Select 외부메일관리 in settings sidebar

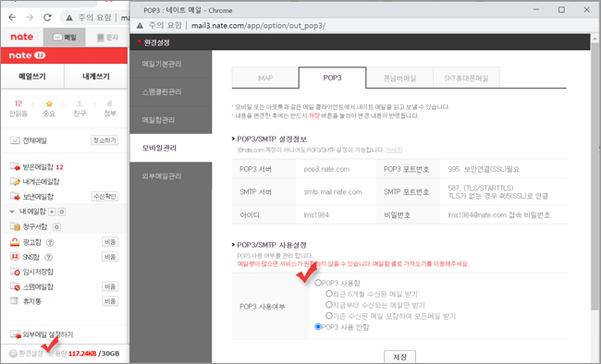coord(171,176)
